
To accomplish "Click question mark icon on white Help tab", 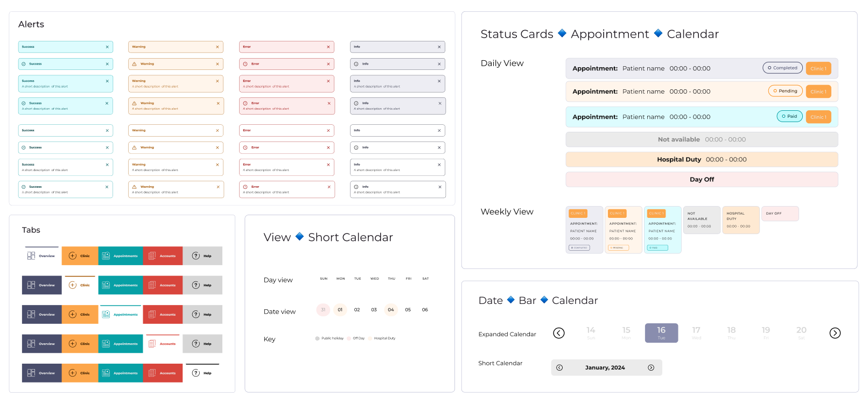I will point(196,373).
